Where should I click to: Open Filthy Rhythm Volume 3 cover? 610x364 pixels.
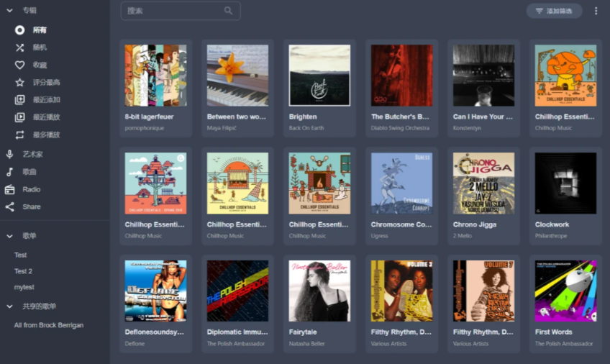[x=401, y=291]
